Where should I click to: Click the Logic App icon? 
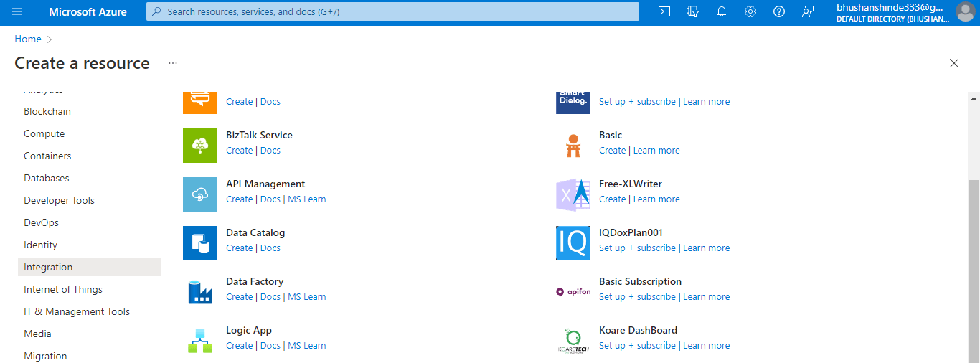click(200, 341)
